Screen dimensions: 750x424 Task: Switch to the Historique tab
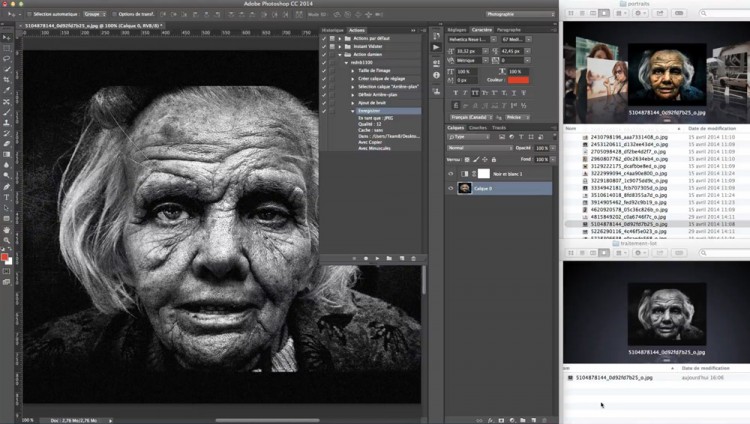click(332, 30)
